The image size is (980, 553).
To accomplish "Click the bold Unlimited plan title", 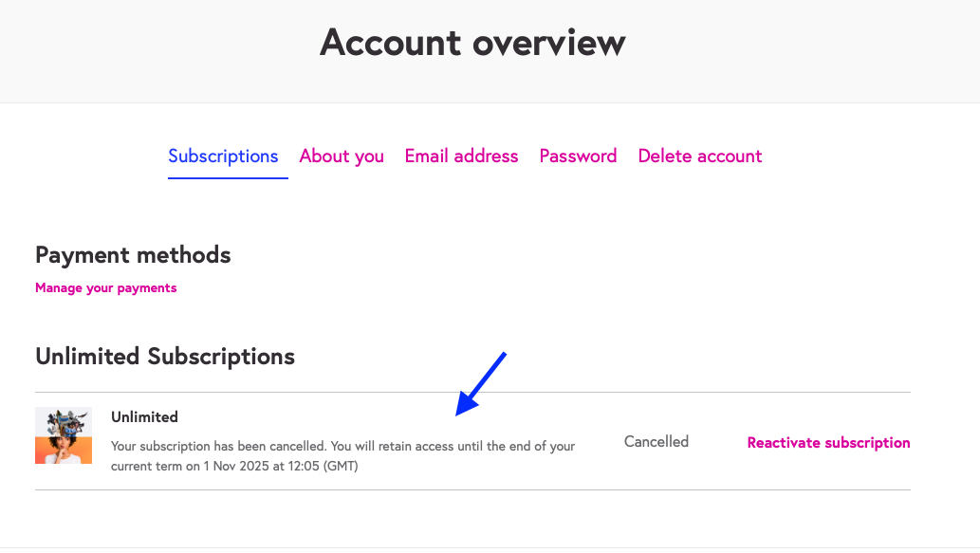I will (144, 416).
